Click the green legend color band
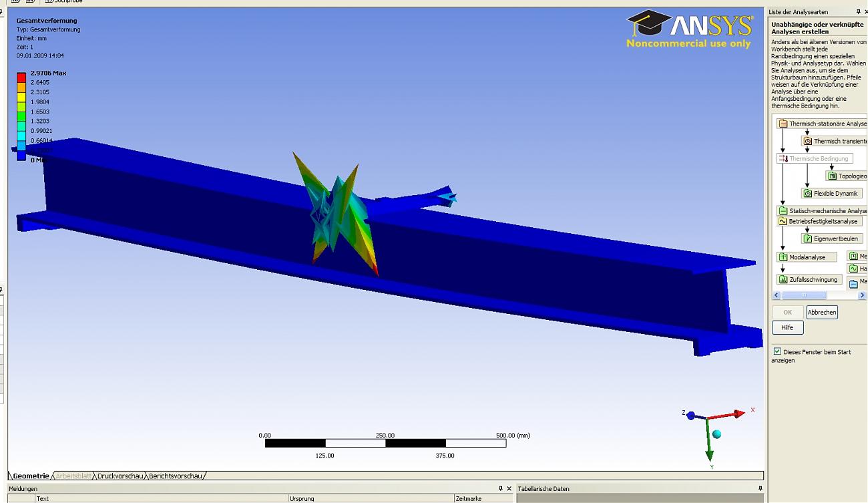Image resolution: width=868 pixels, height=503 pixels. (x=21, y=116)
